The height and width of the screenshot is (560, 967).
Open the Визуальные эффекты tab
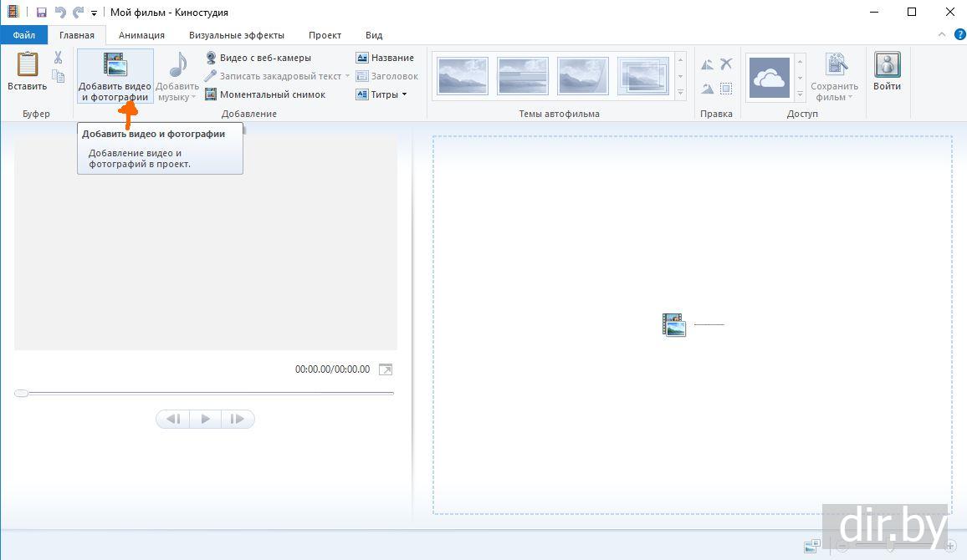pyautogui.click(x=236, y=35)
